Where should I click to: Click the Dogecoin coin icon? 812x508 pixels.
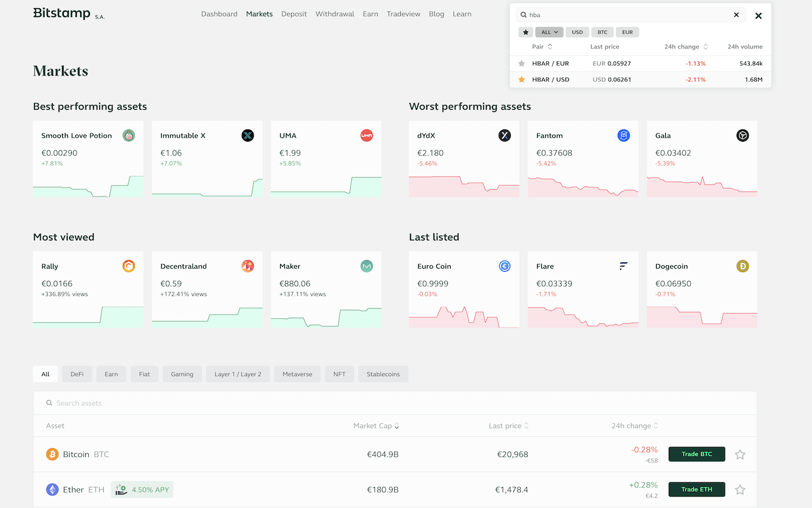pyautogui.click(x=742, y=266)
